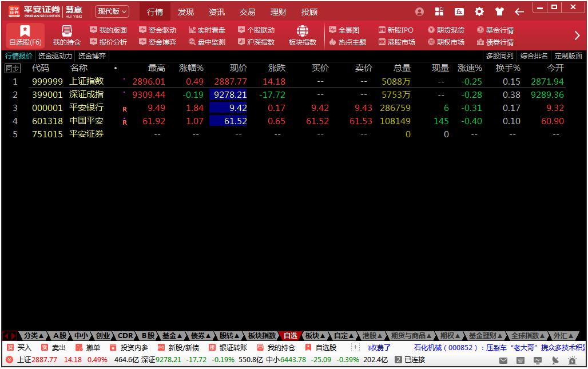Open 港股市场 Hong Kong market

pos(397,42)
